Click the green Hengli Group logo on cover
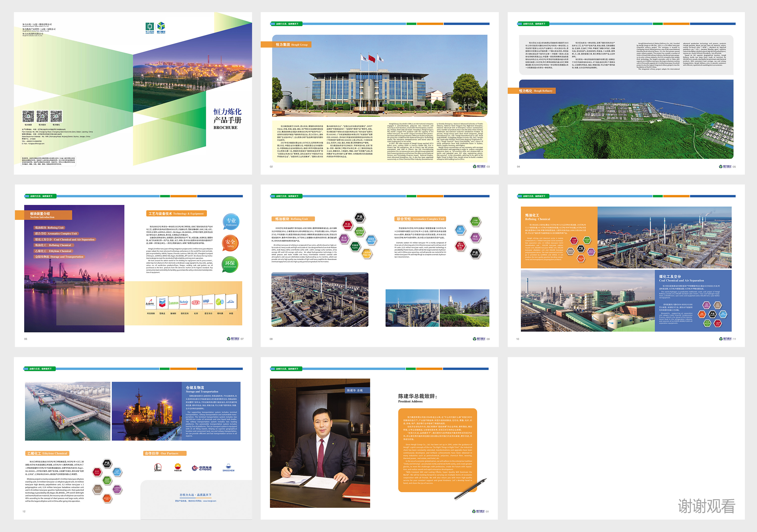Viewport: 757px width, 532px height. tap(150, 28)
